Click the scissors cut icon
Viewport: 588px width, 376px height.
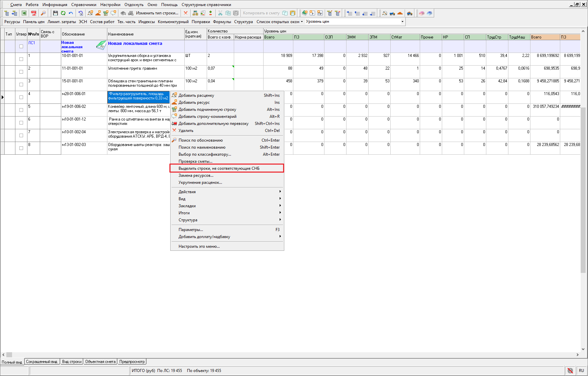[x=220, y=13]
